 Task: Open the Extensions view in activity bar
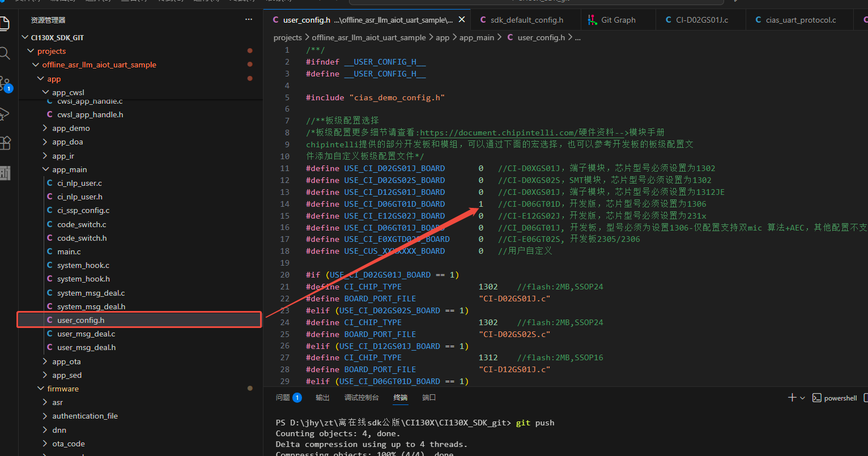coord(5,143)
